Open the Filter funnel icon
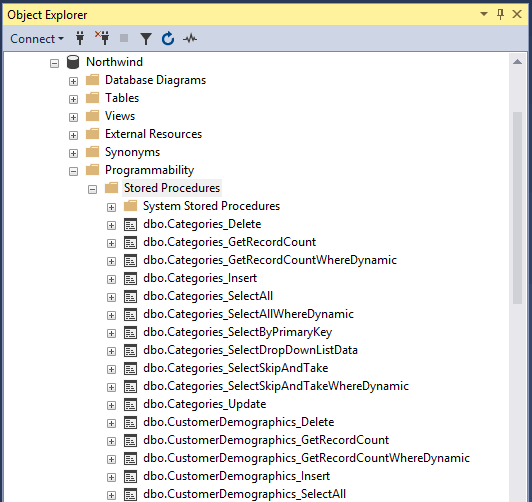 tap(146, 39)
